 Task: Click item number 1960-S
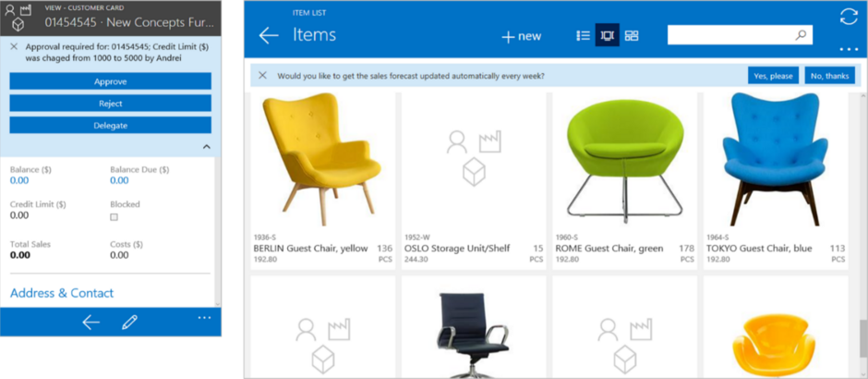[x=566, y=238]
